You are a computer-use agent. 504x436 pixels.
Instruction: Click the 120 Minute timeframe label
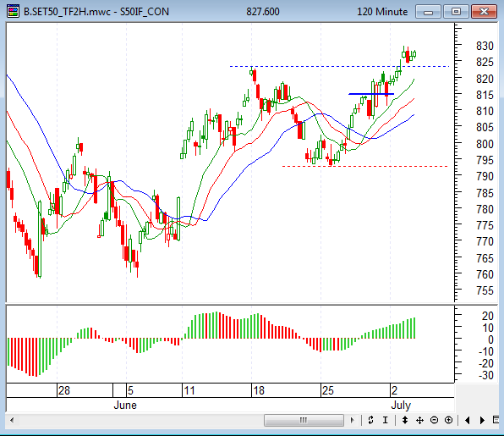[382, 12]
